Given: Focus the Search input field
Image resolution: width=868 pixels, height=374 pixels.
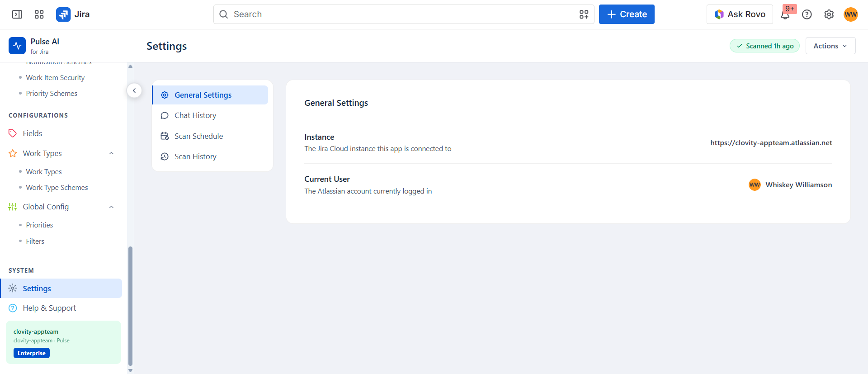Looking at the screenshot, I should point(404,14).
